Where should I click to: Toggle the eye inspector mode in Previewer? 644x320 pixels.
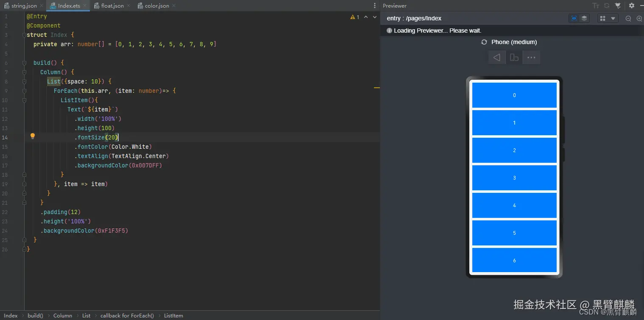click(574, 18)
